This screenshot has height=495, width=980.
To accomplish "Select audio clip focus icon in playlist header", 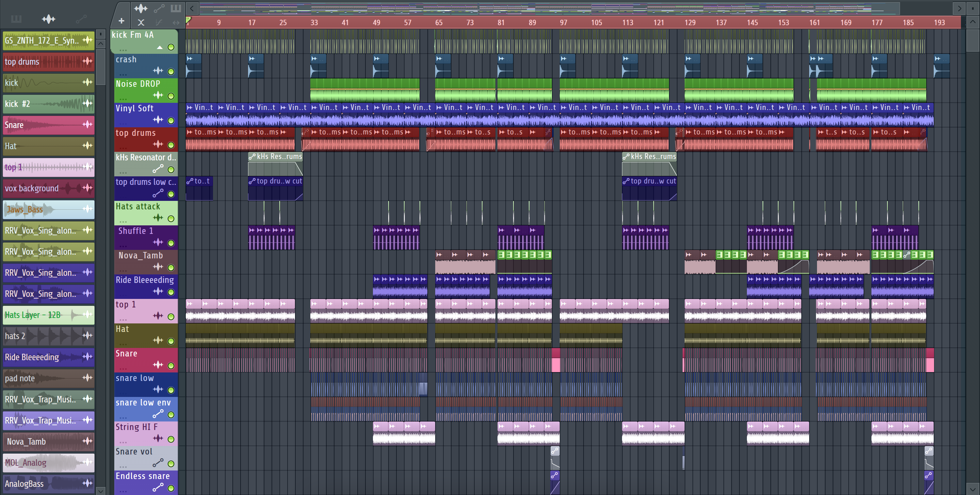I will coord(141,8).
